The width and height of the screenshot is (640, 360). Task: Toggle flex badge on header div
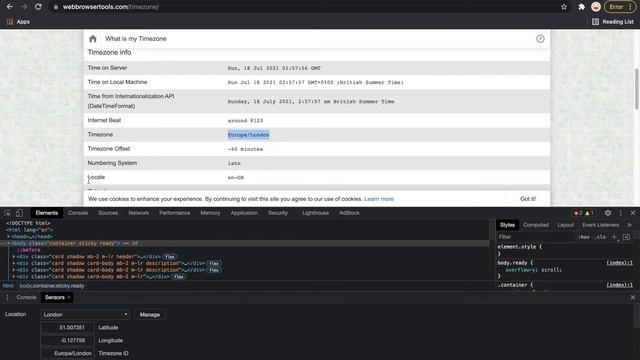[x=169, y=257]
